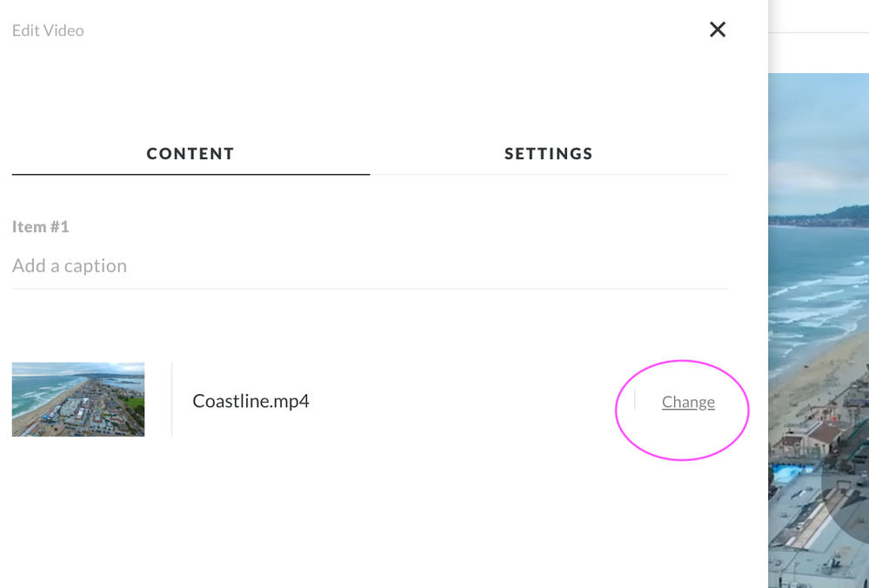Screen dimensions: 869x588
Task: Click the beach buildings in the background preview
Action: (x=826, y=444)
